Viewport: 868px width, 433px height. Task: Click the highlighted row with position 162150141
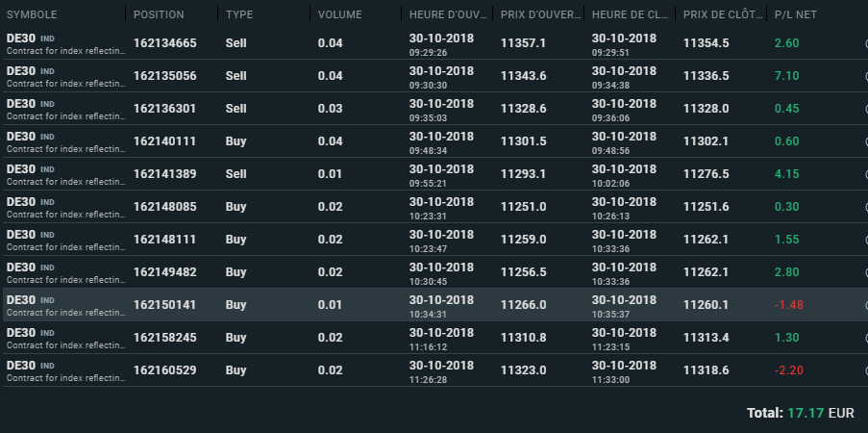tap(165, 305)
